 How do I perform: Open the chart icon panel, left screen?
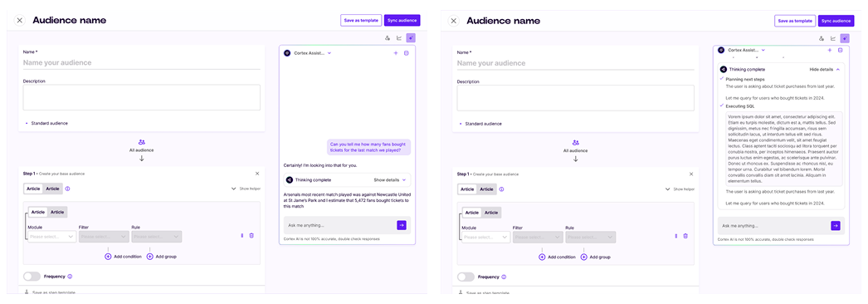coord(399,38)
